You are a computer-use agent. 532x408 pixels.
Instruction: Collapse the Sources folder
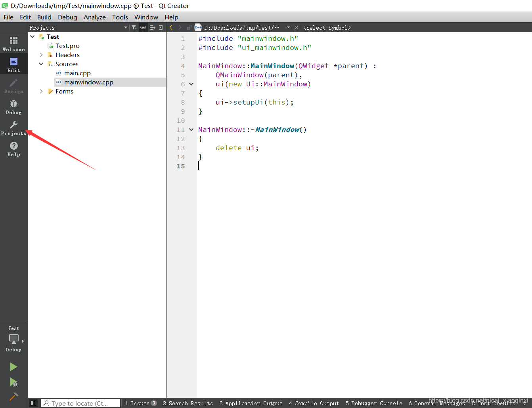41,64
